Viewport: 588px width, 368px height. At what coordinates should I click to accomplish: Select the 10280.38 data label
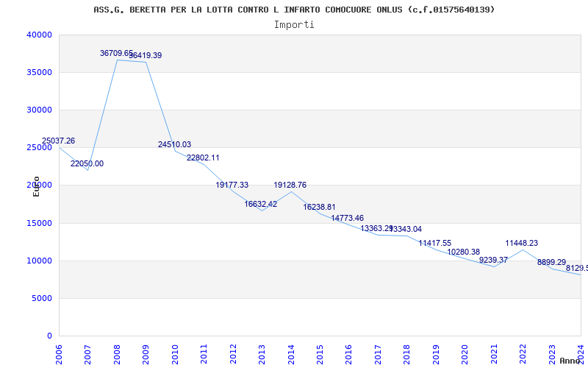464,252
